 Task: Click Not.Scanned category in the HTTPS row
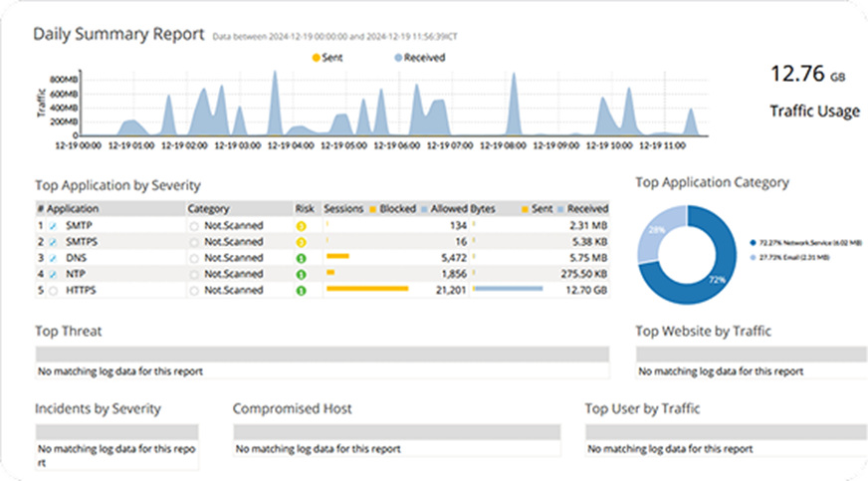234,291
